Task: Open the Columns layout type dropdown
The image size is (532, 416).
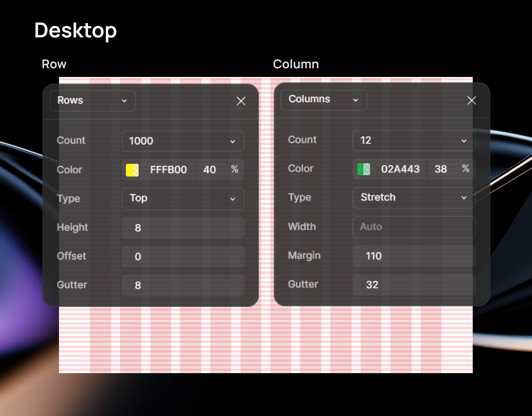Action: coord(323,100)
